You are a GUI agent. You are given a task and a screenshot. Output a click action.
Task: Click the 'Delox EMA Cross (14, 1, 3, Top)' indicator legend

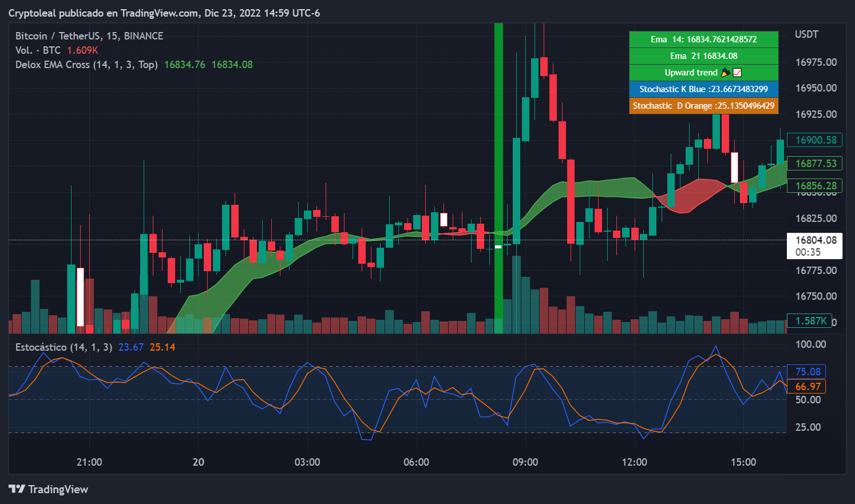[x=86, y=65]
